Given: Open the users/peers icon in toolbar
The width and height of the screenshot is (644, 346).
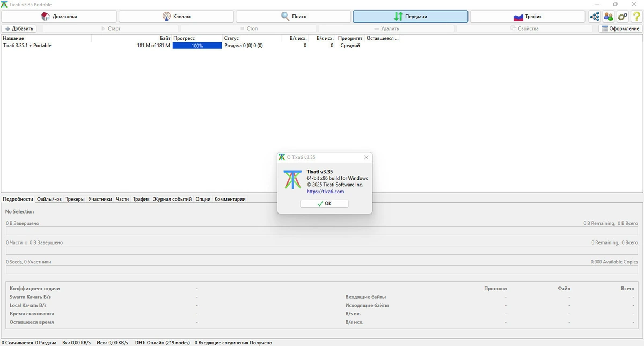Looking at the screenshot, I should (x=609, y=17).
